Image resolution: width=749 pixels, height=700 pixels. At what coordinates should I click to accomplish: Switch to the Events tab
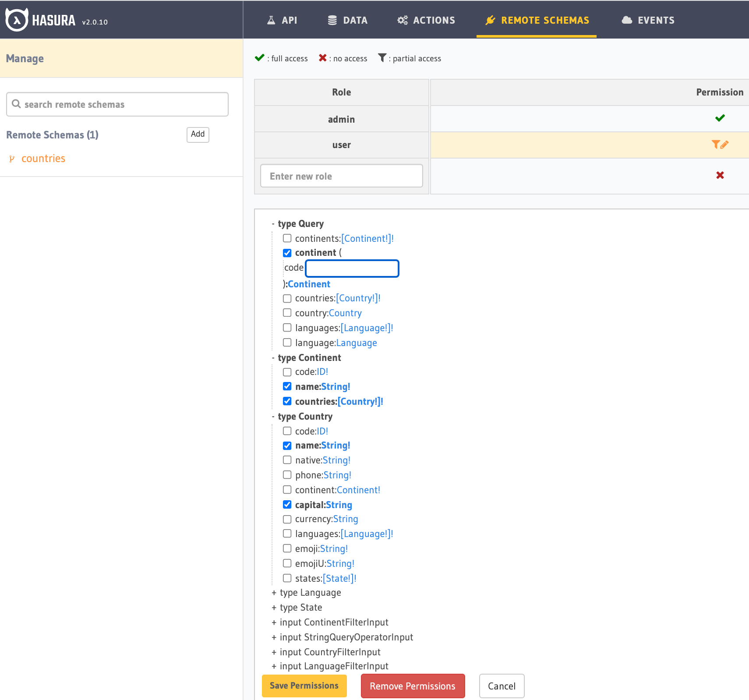coord(648,20)
